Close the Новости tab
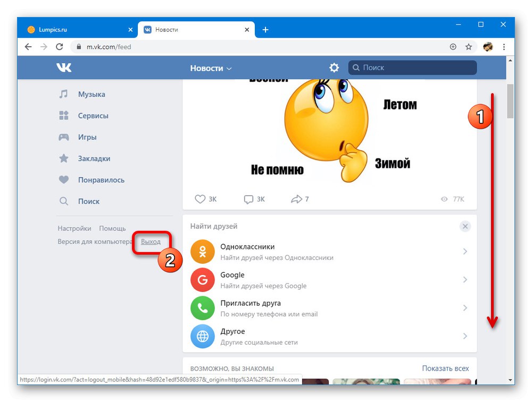 tap(247, 30)
